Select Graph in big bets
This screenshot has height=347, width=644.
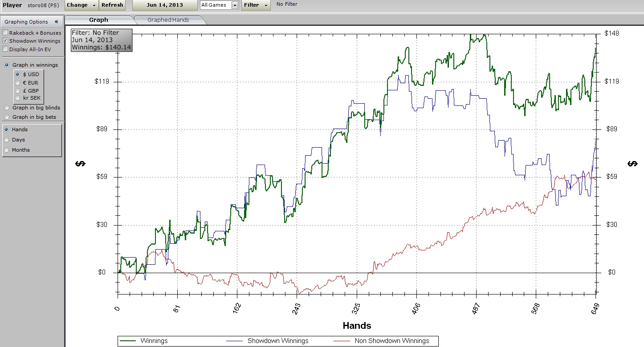(x=7, y=117)
